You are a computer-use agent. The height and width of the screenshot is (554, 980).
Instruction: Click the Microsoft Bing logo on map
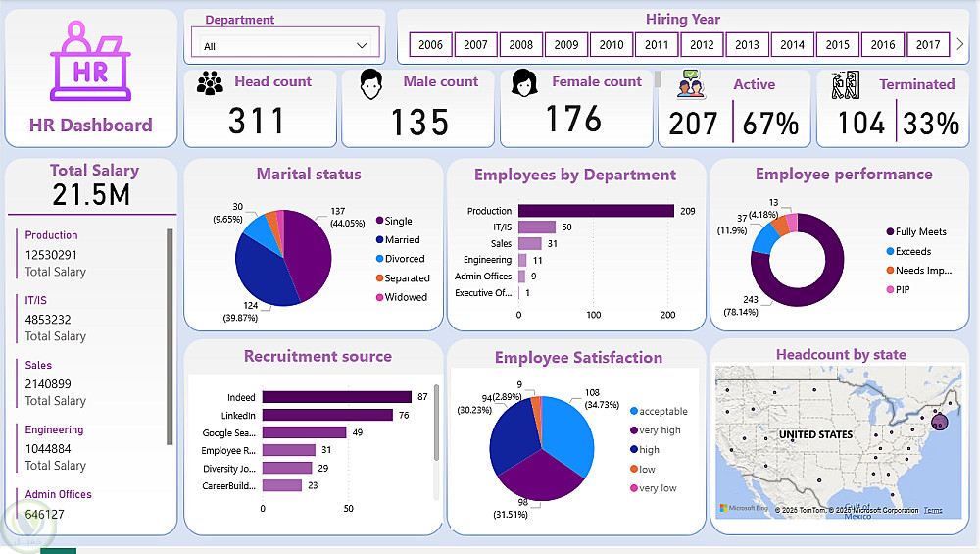point(744,508)
